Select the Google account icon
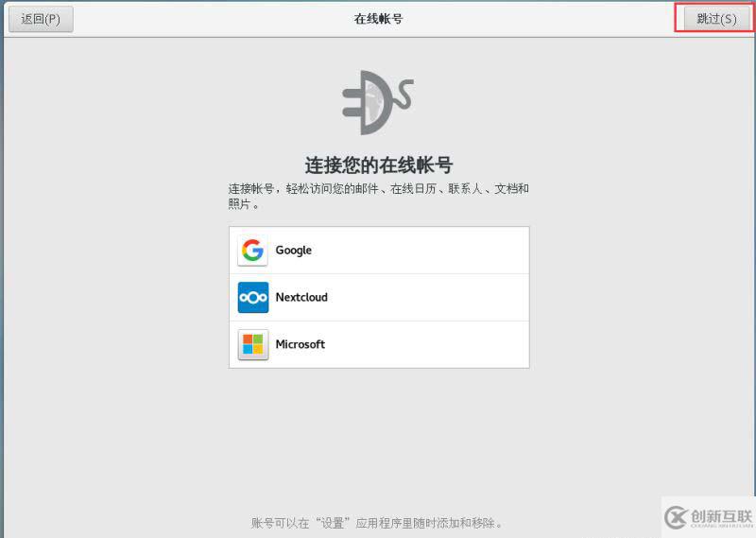The image size is (756, 538). 252,251
